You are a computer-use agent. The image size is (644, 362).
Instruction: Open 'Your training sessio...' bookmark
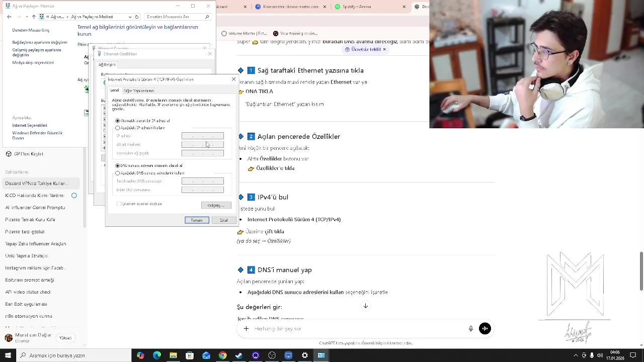coord(295,34)
